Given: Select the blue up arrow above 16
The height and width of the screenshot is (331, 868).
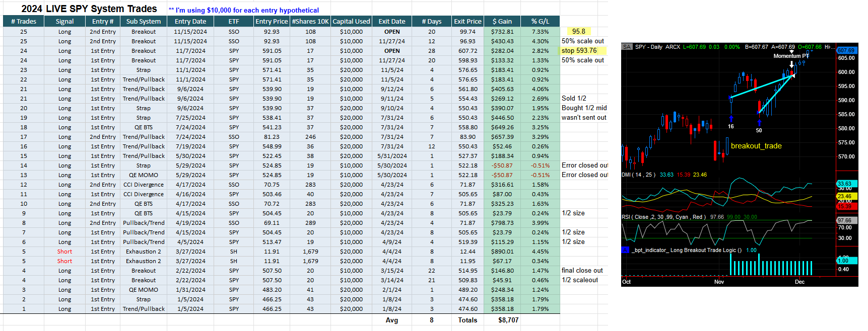Looking at the screenshot, I should tap(731, 118).
